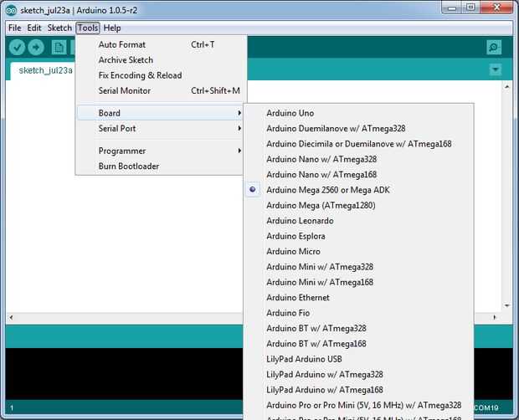Screen dimensions: 519x420
Task: Choose Archive Sketch menu entry
Action: tap(162, 60)
